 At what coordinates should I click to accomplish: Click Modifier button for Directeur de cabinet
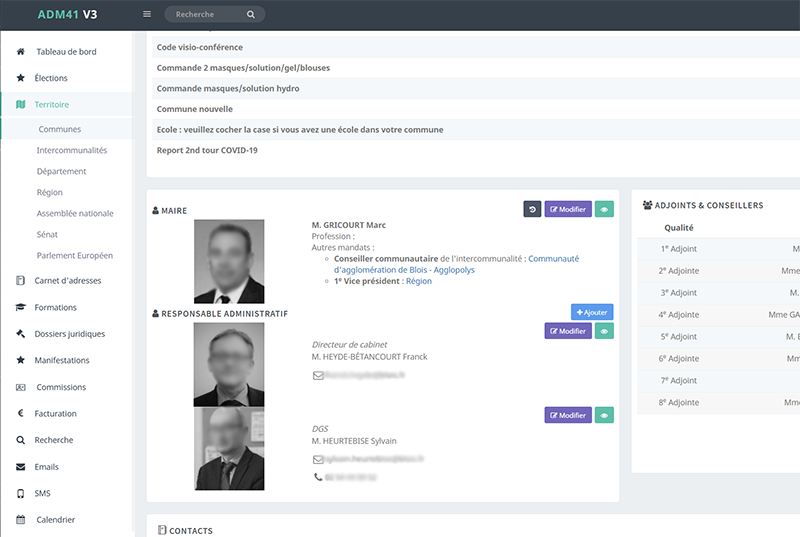[x=568, y=331]
